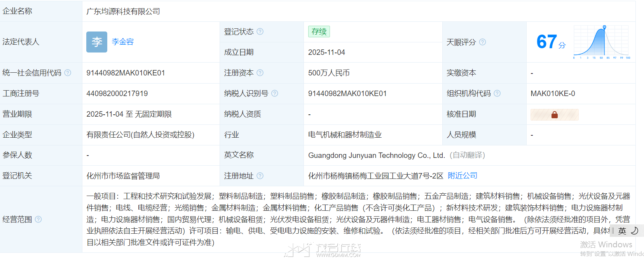Click the red lock on 核准日期
This screenshot has height=259, width=644.
555,115
